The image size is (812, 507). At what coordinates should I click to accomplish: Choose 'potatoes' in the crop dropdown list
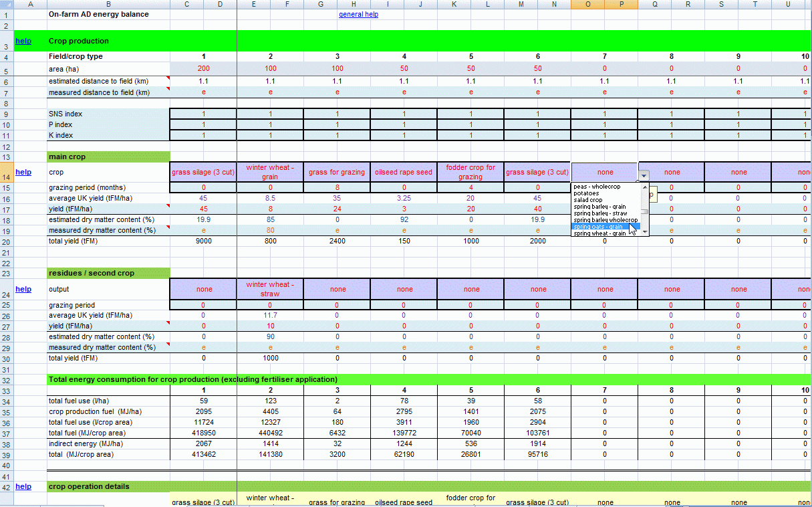pyautogui.click(x=587, y=193)
